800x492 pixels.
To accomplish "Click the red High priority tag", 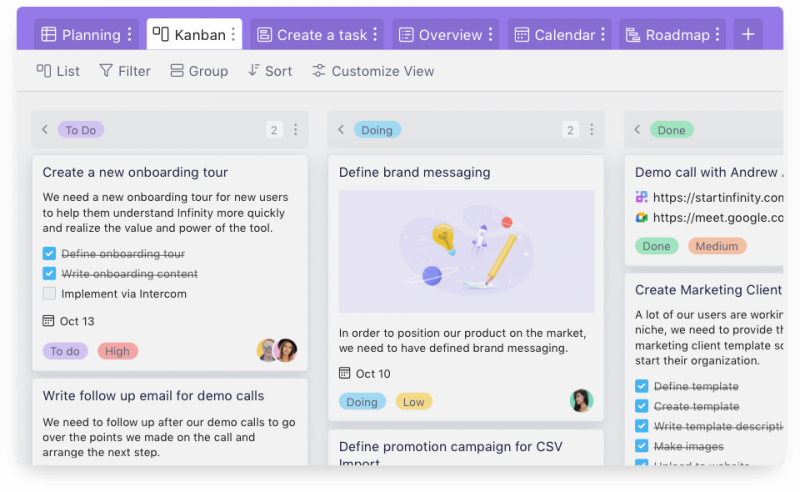I will [x=117, y=351].
